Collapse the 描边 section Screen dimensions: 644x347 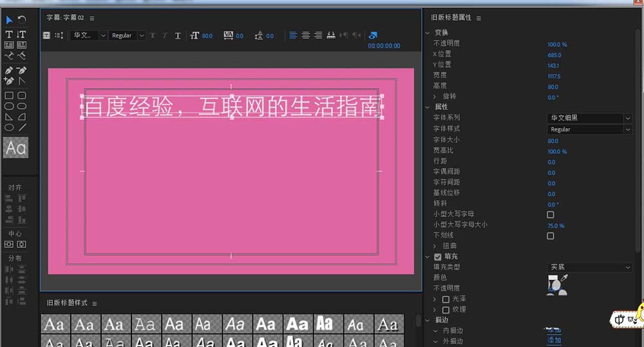point(427,320)
